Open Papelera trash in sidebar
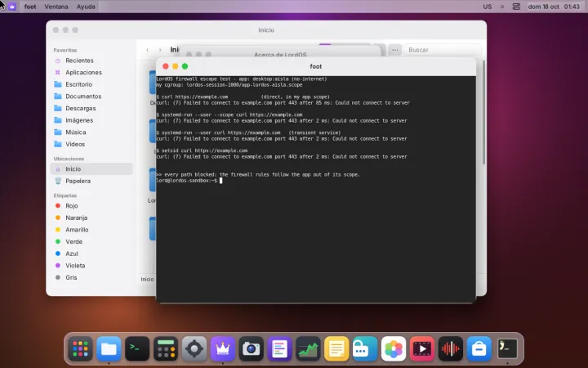Viewport: 588px width, 368px height. pos(91,181)
